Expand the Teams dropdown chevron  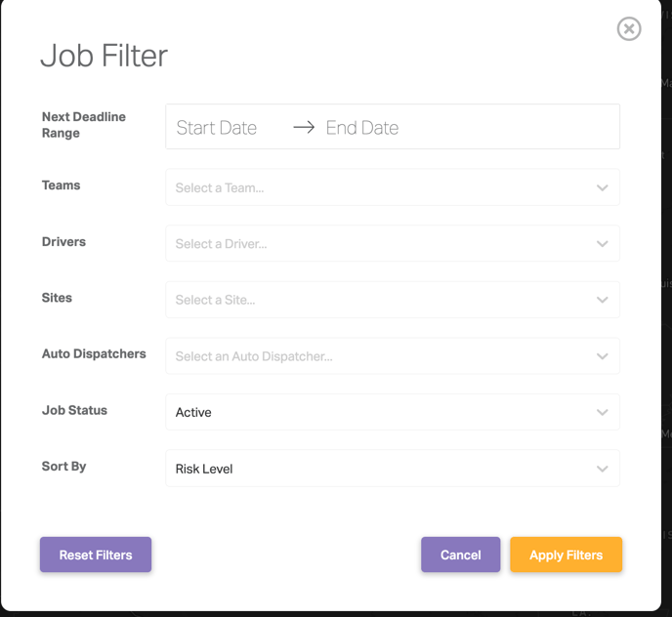point(602,187)
